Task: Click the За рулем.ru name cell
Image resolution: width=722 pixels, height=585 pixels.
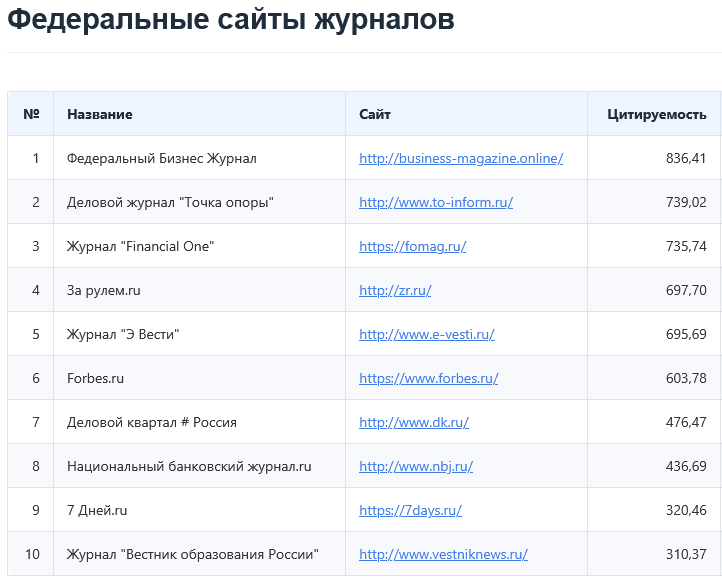Action: (x=199, y=290)
